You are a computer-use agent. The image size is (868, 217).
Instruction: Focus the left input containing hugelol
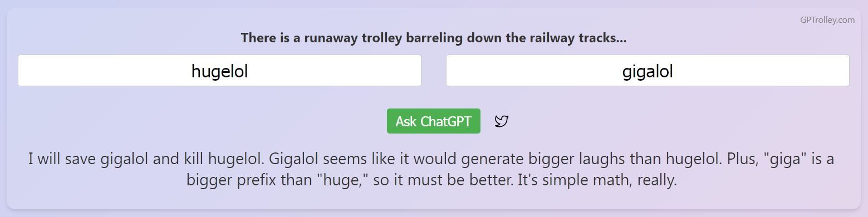pyautogui.click(x=219, y=71)
